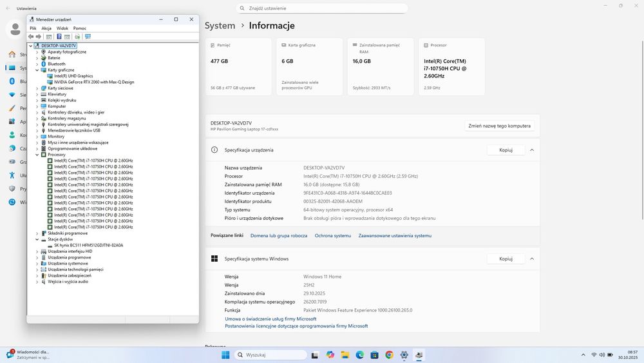Open the Copilot icon on the taskbar
This screenshot has width=644, height=363.
[x=330, y=355]
